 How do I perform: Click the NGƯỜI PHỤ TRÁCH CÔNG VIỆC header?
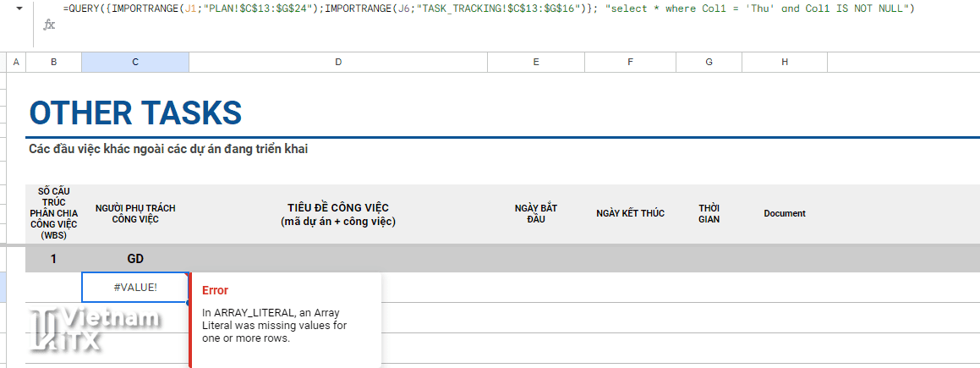coord(135,213)
